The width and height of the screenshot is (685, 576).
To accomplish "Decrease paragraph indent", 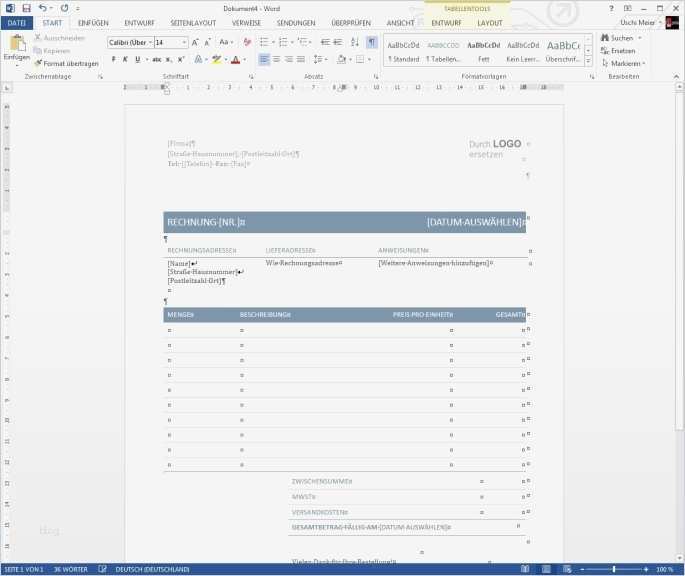I will pos(325,42).
